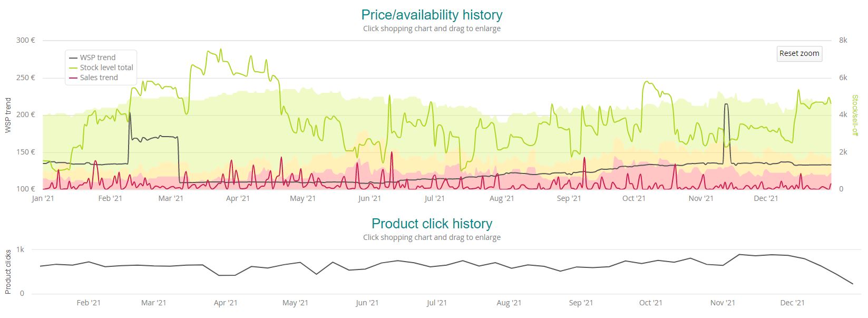Click drag-to-enlarge subtitle under Product click history
The height and width of the screenshot is (318, 868).
(x=432, y=237)
